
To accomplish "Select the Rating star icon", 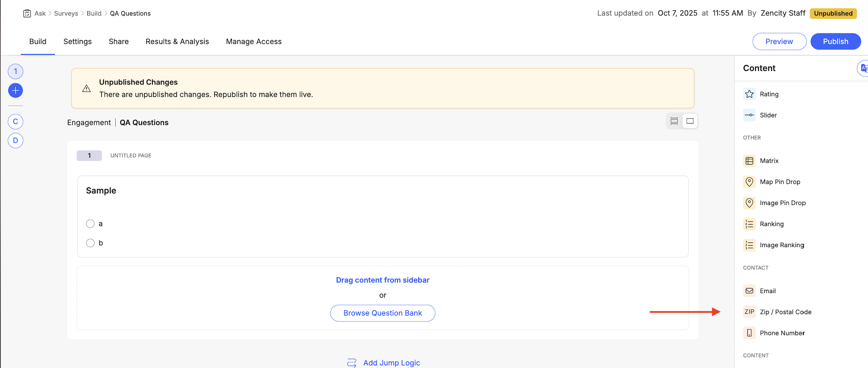I will point(749,94).
